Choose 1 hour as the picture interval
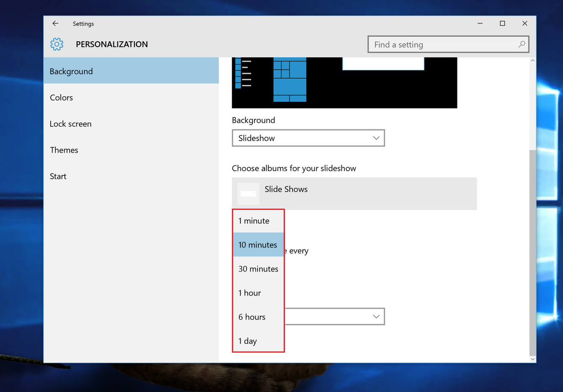The width and height of the screenshot is (563, 392). (x=249, y=293)
